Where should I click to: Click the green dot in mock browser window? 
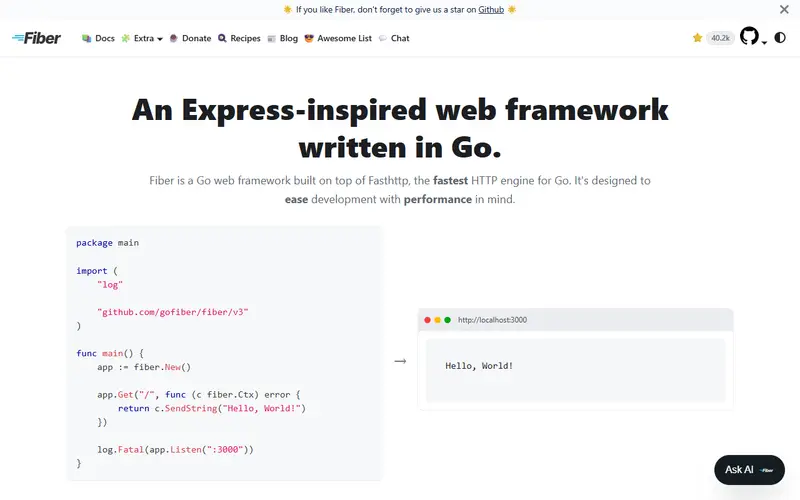[x=447, y=320]
